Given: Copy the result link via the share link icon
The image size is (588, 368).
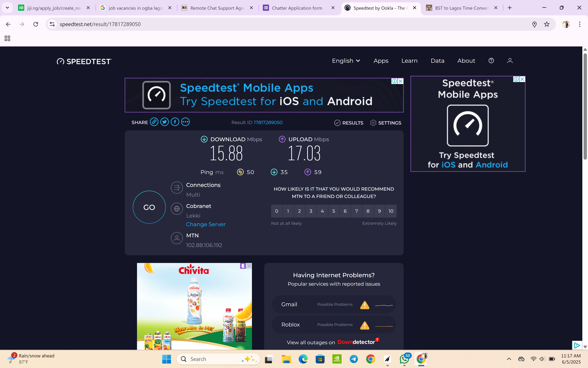Looking at the screenshot, I should click(154, 122).
